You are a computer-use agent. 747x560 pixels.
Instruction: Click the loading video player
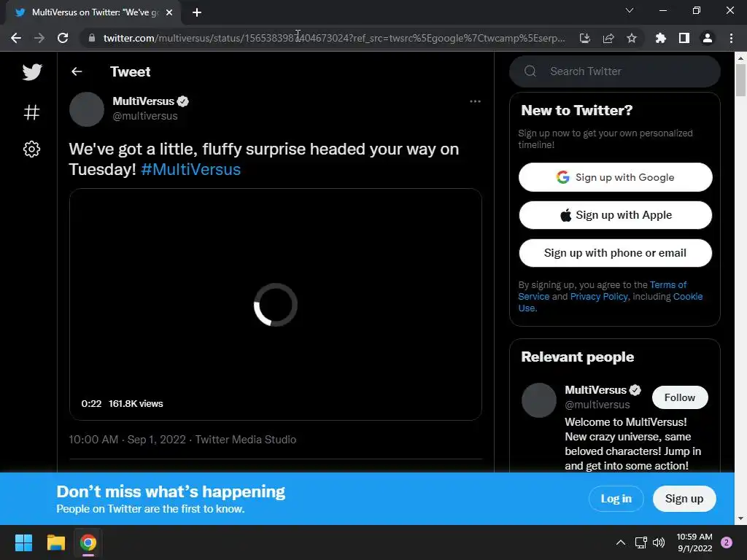[275, 304]
